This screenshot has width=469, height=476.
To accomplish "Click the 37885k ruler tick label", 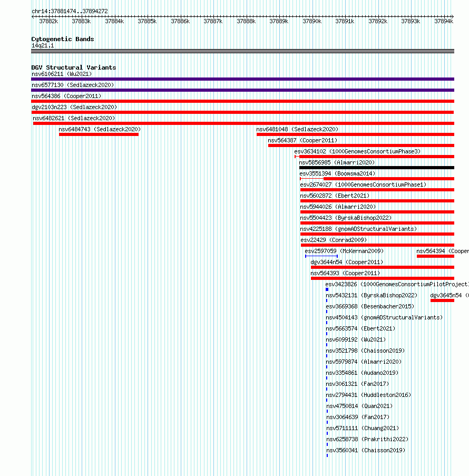I will 147,21.
